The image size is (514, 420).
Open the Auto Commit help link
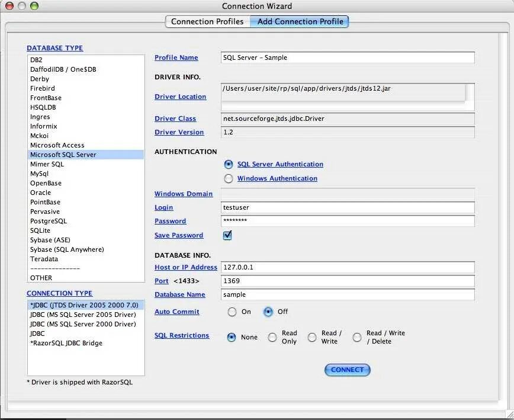click(x=176, y=312)
